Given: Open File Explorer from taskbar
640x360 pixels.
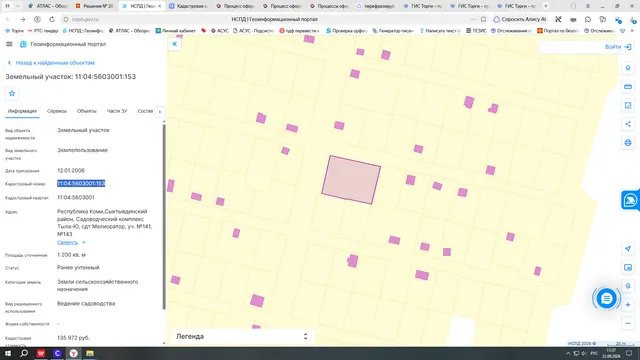Looking at the screenshot, I should 90,353.
